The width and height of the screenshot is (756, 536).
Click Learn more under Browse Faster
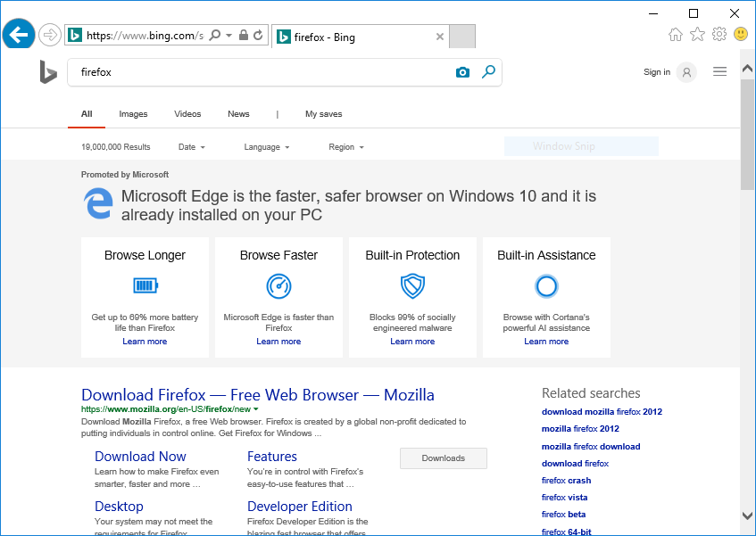[278, 342]
